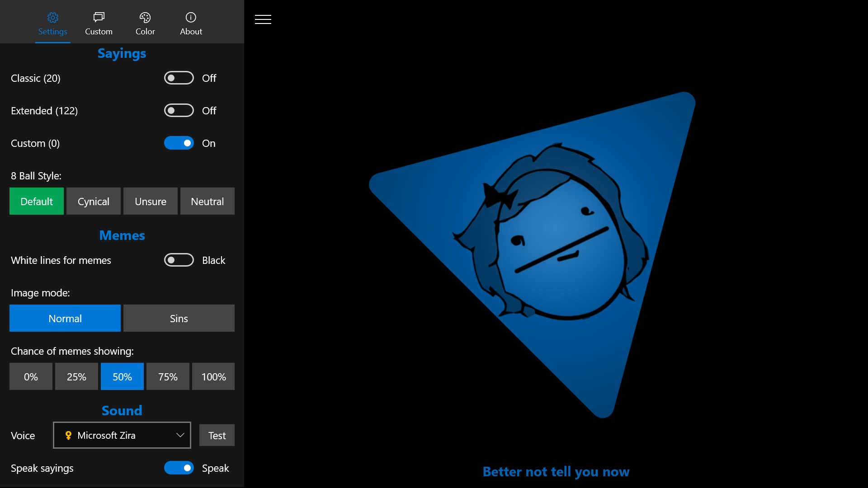The width and height of the screenshot is (868, 488).
Task: Click the Voice dropdown chevron arrow
Action: click(180, 436)
